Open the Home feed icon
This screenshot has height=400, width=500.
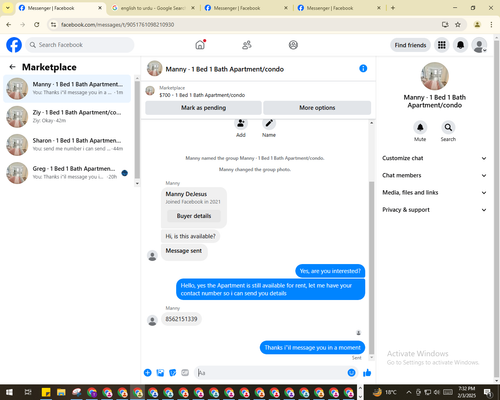click(200, 45)
